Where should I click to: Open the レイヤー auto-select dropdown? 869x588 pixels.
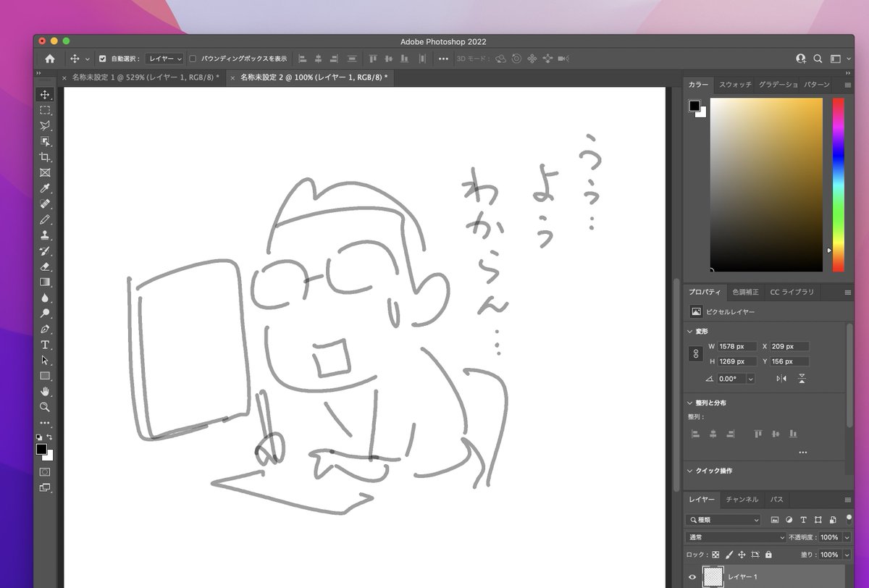click(x=164, y=59)
